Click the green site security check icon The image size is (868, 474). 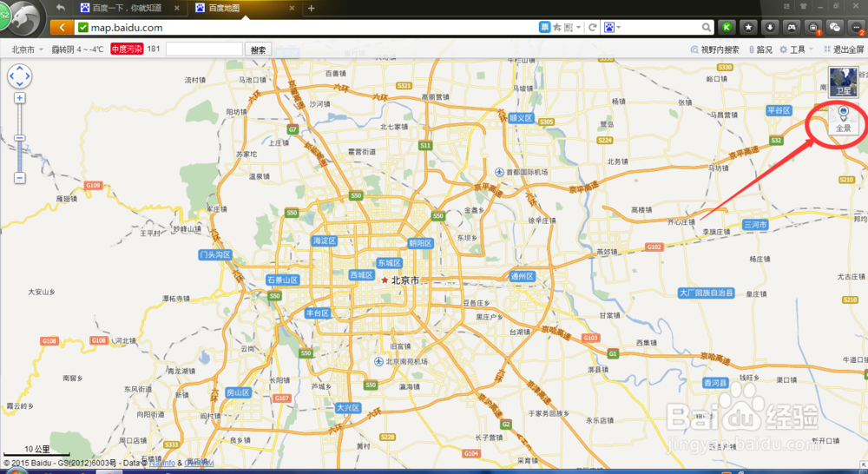83,27
